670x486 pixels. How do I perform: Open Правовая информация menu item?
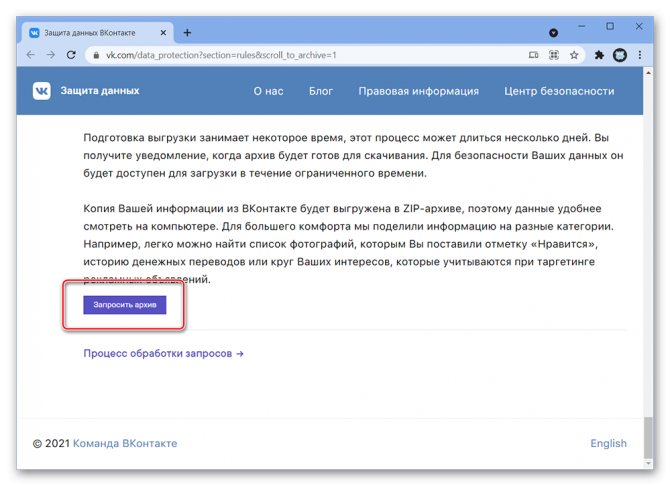tap(418, 91)
